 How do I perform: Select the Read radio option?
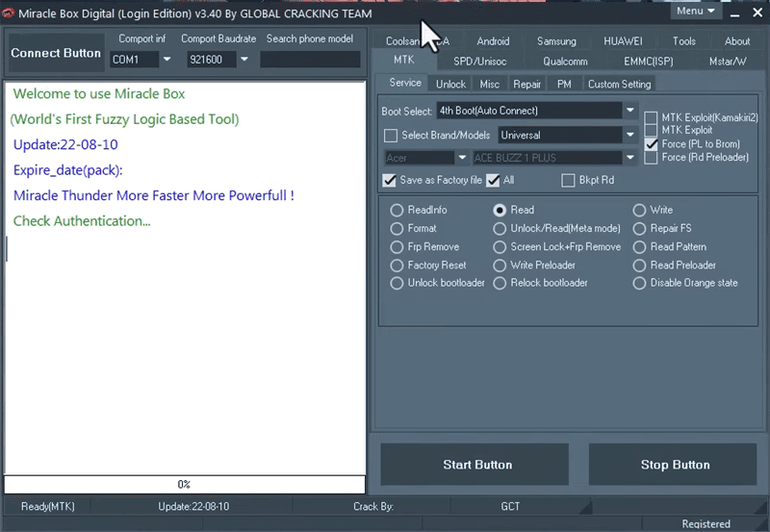[x=500, y=210]
